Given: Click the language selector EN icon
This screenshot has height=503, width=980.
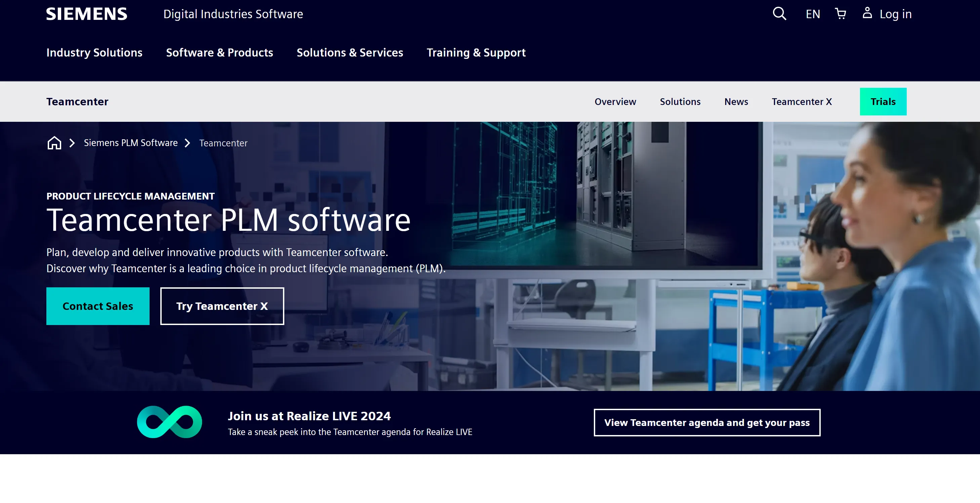Looking at the screenshot, I should click(813, 13).
